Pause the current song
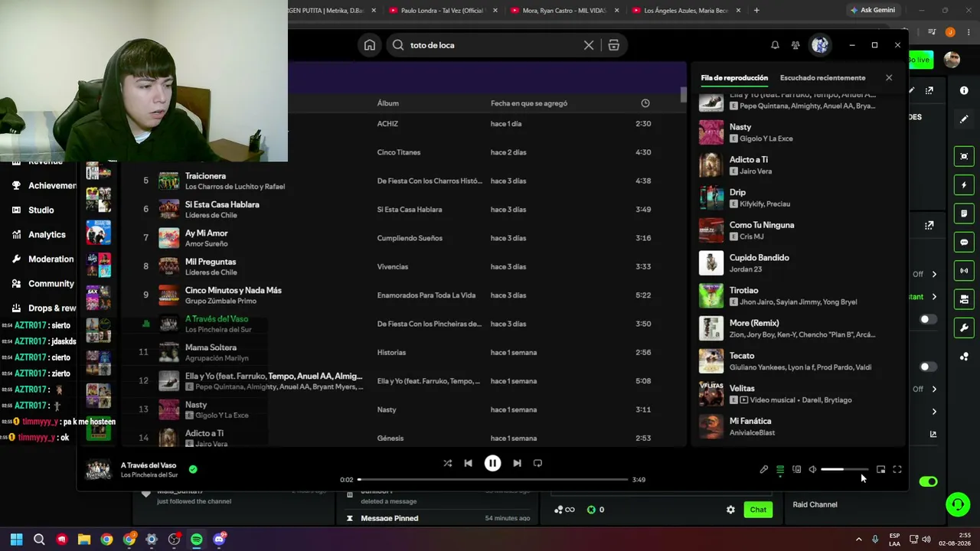 pyautogui.click(x=492, y=463)
